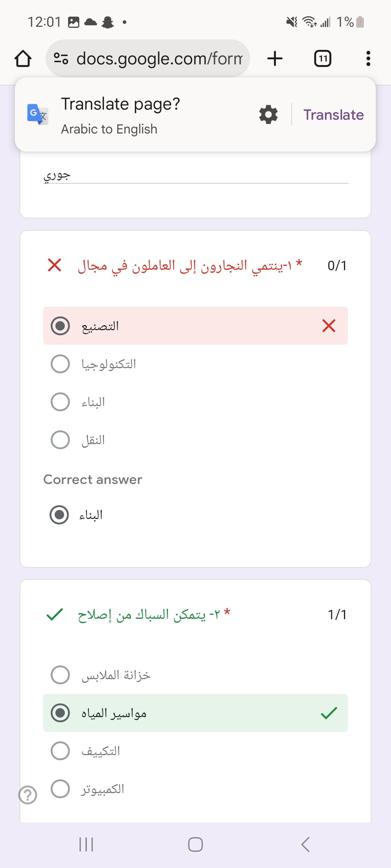This screenshot has height=868, width=391.
Task: Open recent apps navigation button
Action: pyautogui.click(x=86, y=845)
